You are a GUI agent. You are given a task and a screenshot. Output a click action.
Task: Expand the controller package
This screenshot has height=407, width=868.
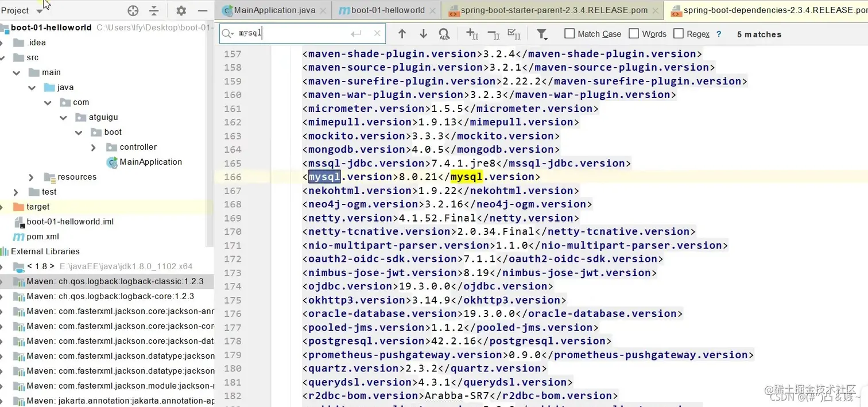94,147
